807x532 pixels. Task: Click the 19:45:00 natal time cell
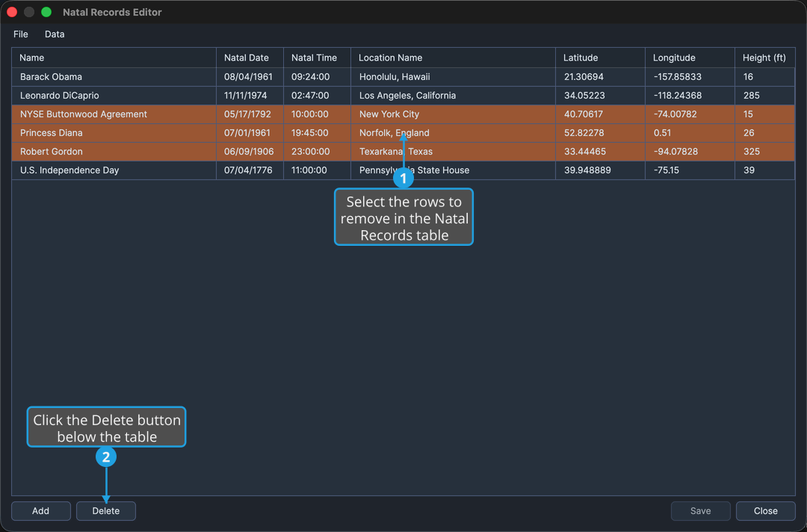pos(317,133)
